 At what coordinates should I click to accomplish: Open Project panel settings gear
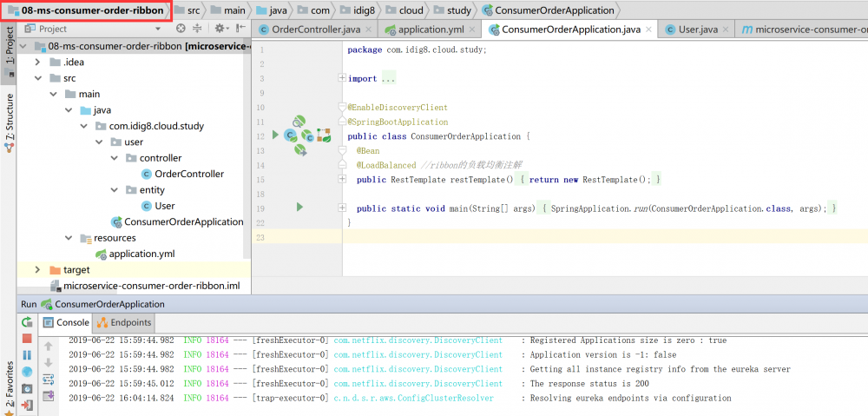tap(220, 29)
